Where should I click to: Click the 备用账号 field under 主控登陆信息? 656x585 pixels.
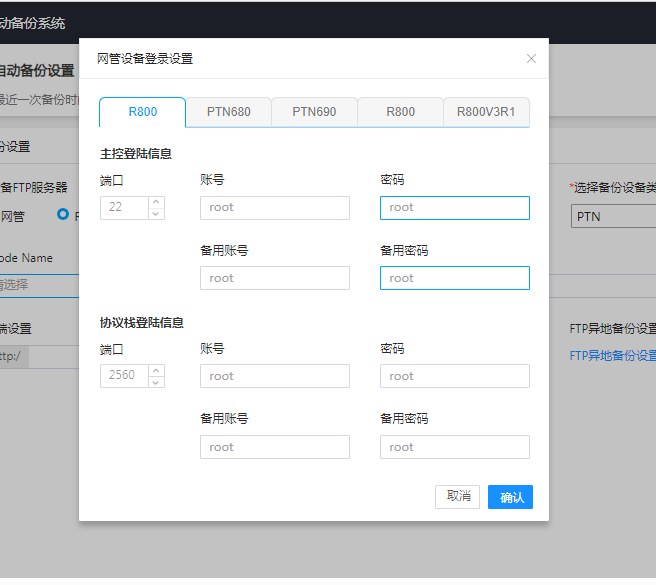pyautogui.click(x=274, y=278)
